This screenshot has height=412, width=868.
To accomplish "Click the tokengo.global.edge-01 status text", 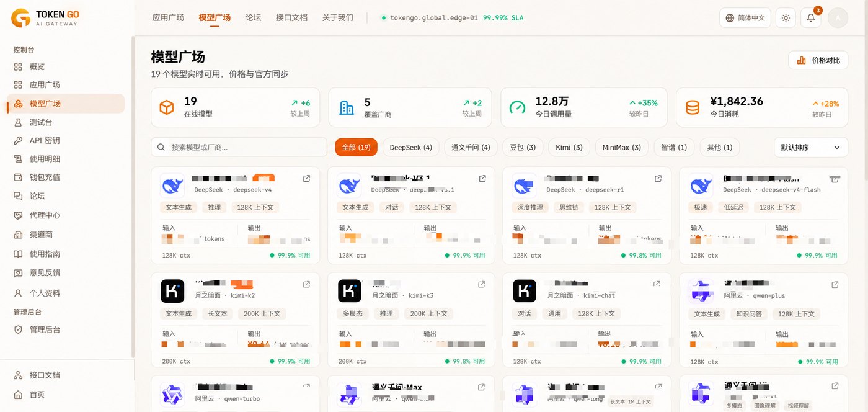I will 433,18.
